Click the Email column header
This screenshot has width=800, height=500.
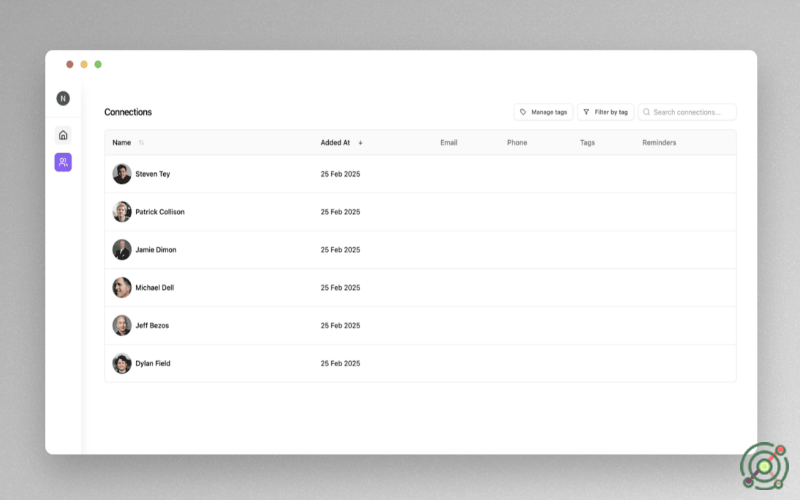tap(449, 143)
